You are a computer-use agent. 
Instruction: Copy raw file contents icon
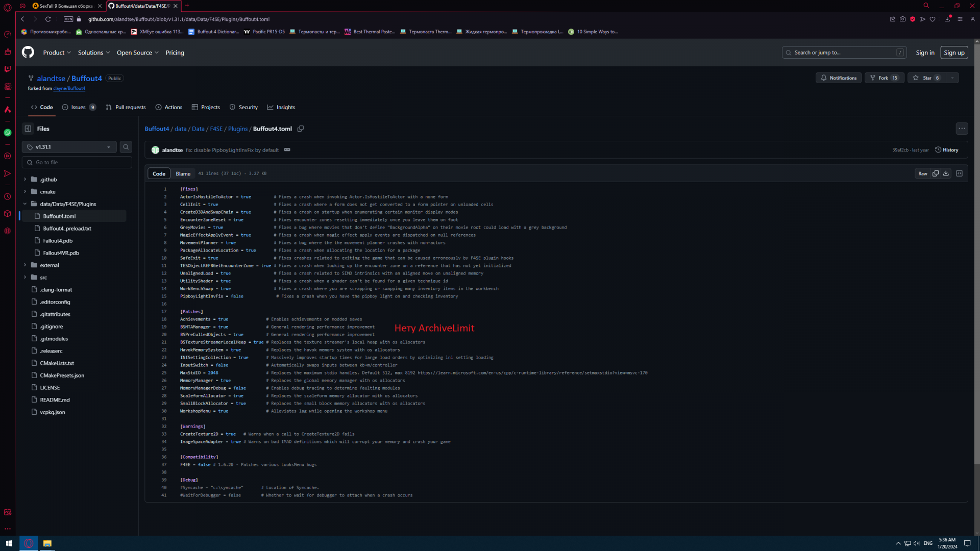[x=936, y=173]
